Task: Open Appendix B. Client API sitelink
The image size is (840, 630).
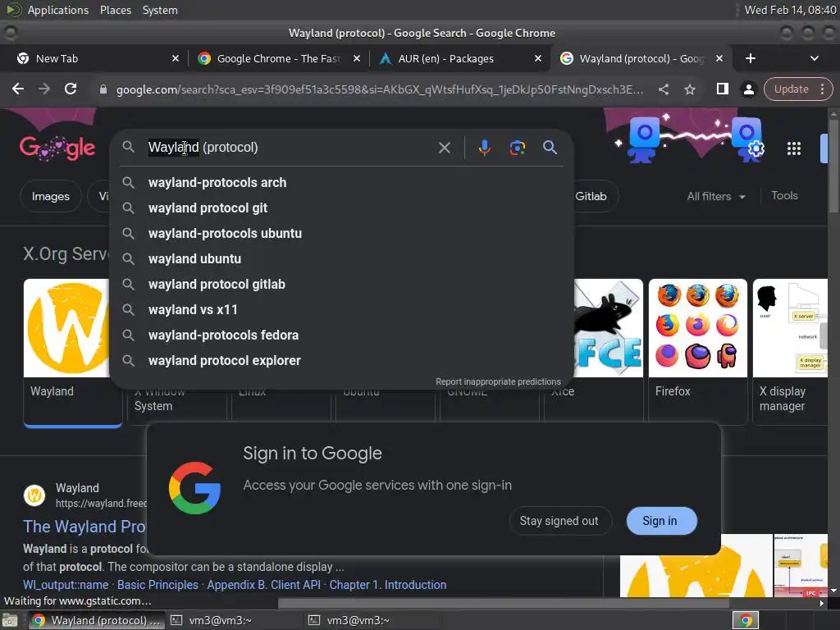Action: tap(263, 585)
